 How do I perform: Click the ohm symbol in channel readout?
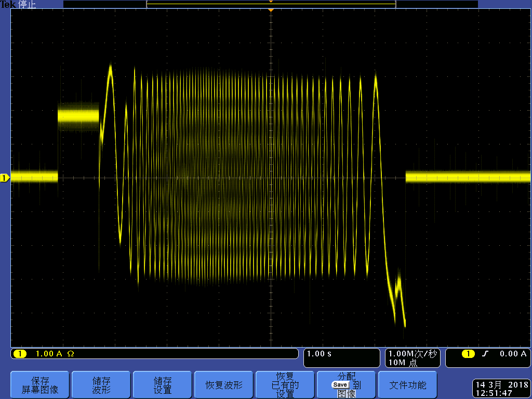[x=71, y=354]
